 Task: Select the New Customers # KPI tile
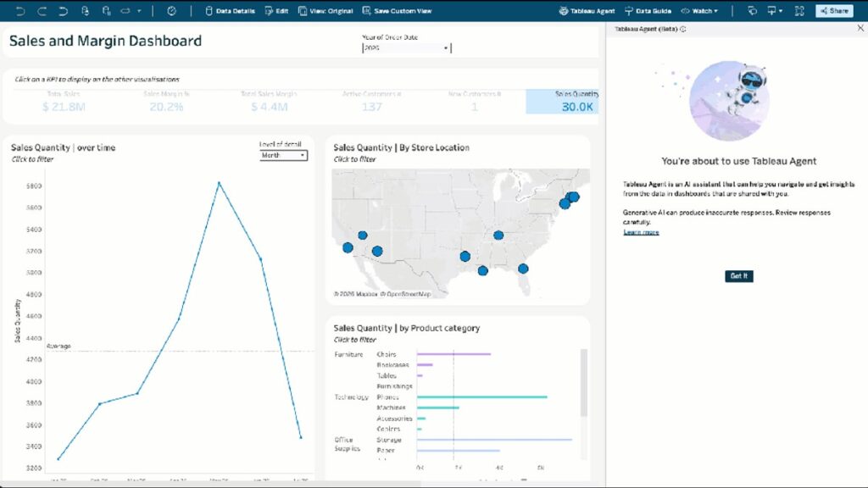(475, 102)
